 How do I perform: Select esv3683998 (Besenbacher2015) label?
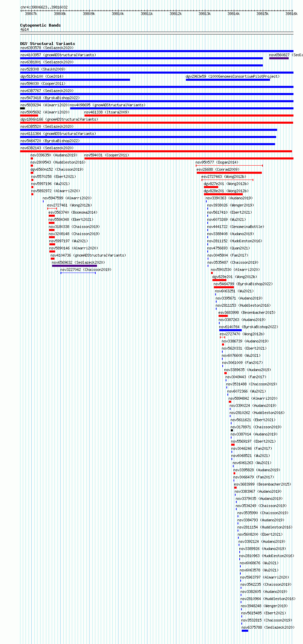(x=247, y=313)
